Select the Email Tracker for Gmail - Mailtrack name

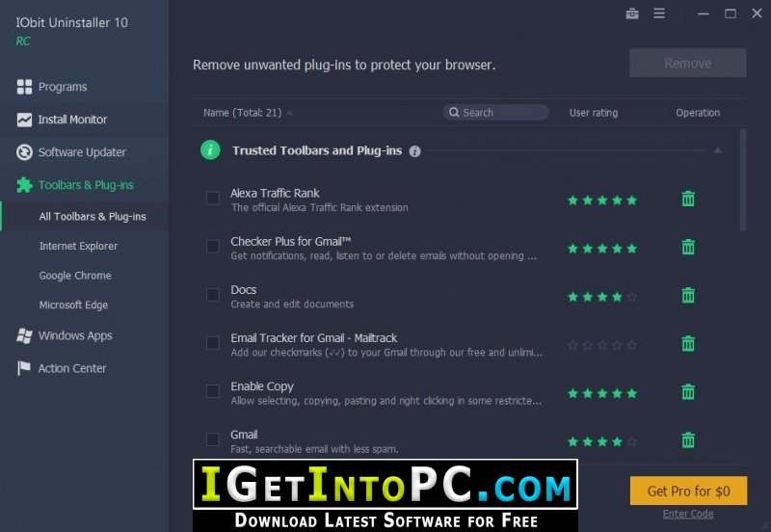click(314, 337)
